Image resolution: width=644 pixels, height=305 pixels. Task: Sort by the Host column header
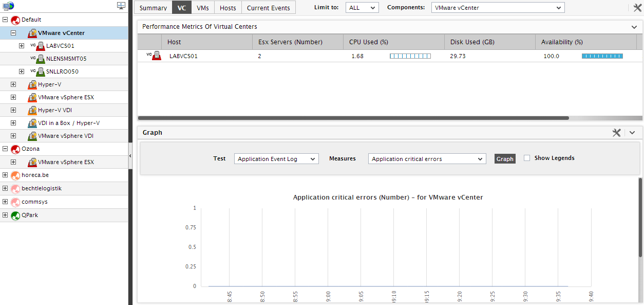[x=206, y=42]
